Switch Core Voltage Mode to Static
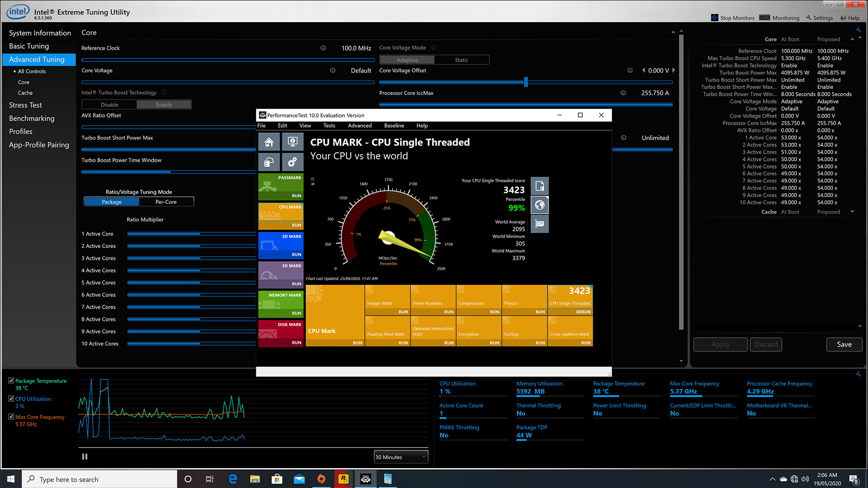 coord(462,60)
